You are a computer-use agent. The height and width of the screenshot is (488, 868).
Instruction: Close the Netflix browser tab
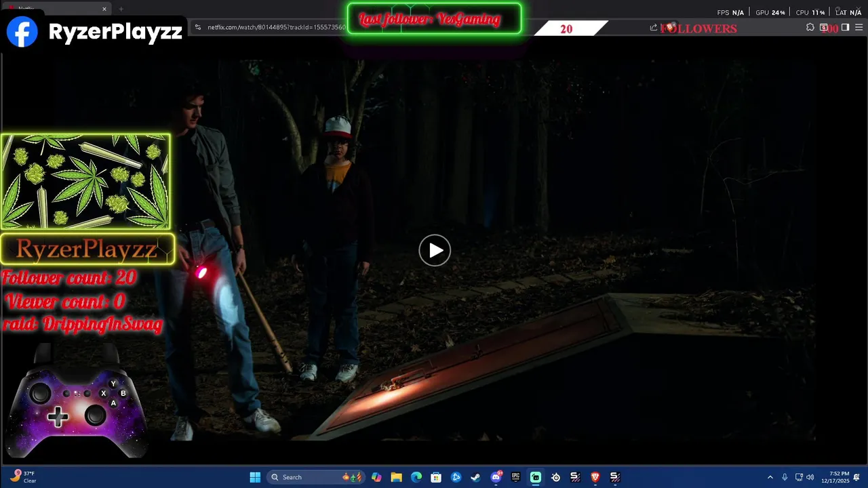point(104,9)
